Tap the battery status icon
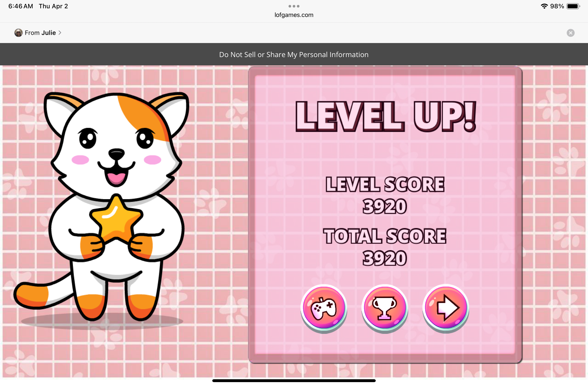The height and width of the screenshot is (386, 588). pos(573,6)
